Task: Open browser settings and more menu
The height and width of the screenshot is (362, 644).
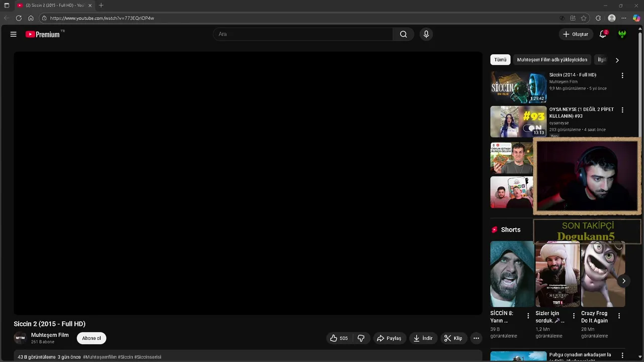Action: click(x=624, y=18)
